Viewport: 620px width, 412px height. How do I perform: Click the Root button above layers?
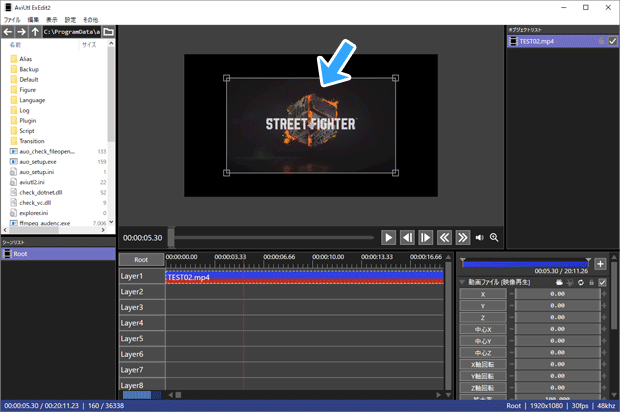click(x=141, y=260)
